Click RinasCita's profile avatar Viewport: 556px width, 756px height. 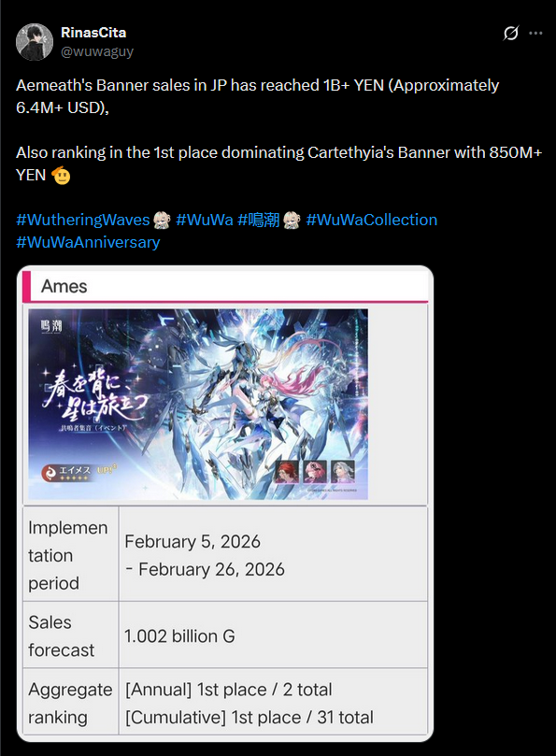[x=35, y=42]
